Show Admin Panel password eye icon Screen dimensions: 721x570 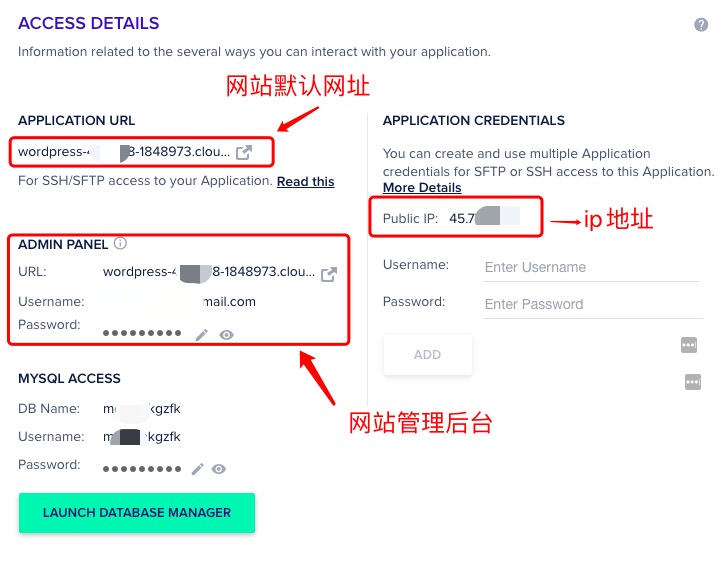[x=226, y=335]
